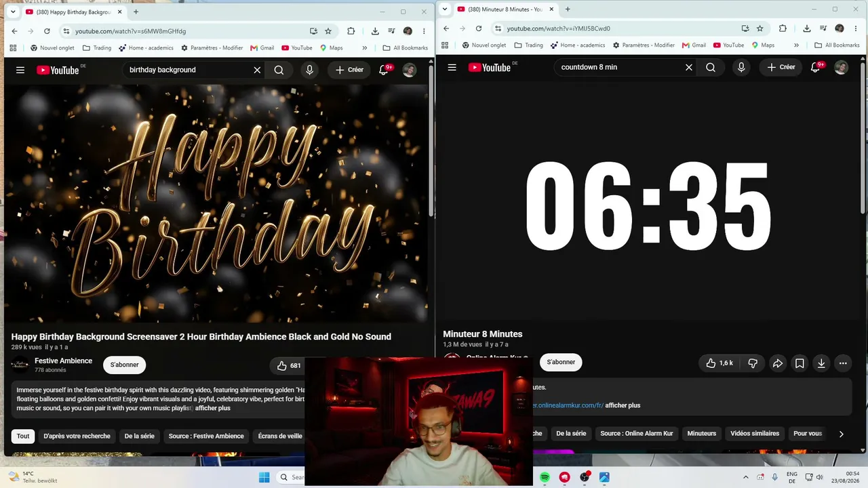Go to YouTube home from birthday video window
Screen dimensions: 868x488
[x=58, y=70]
